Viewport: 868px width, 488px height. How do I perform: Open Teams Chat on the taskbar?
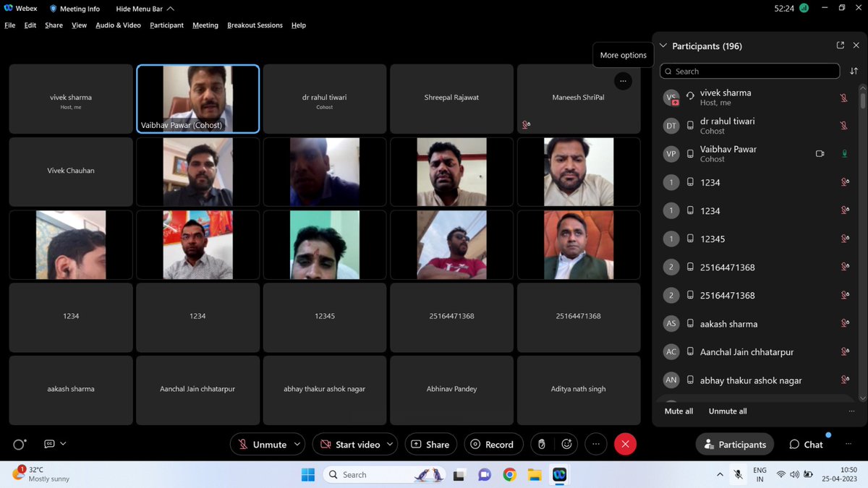click(x=485, y=474)
